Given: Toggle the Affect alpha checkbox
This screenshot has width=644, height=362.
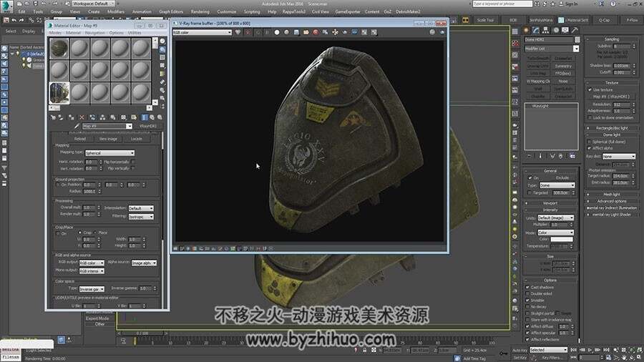Looking at the screenshot, I should [590, 148].
